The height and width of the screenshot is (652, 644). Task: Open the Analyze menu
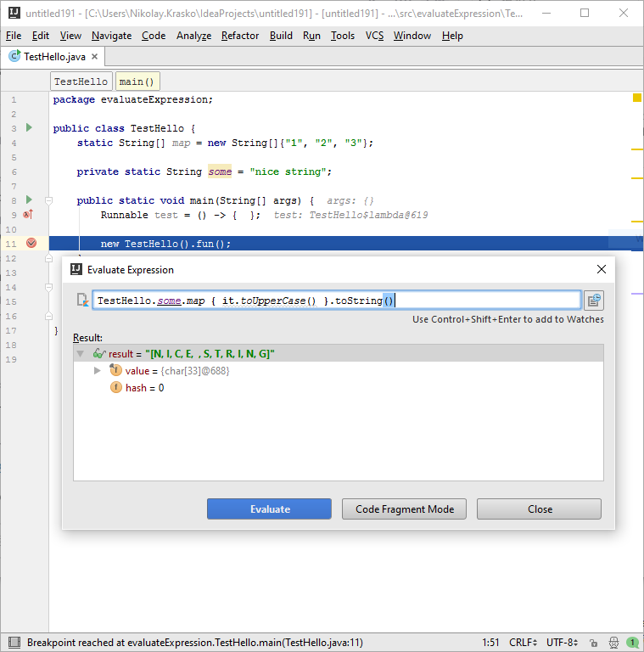tap(193, 36)
